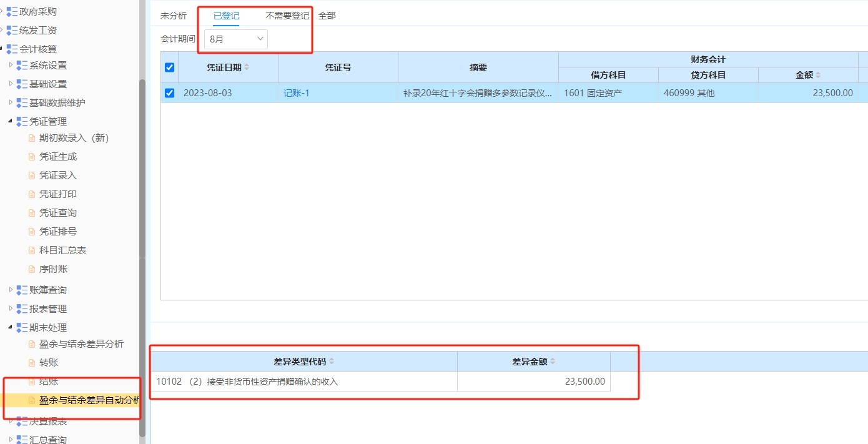Collapse the 期末处理 tree node arrow
Image resolution: width=868 pixels, height=444 pixels.
tap(10, 328)
